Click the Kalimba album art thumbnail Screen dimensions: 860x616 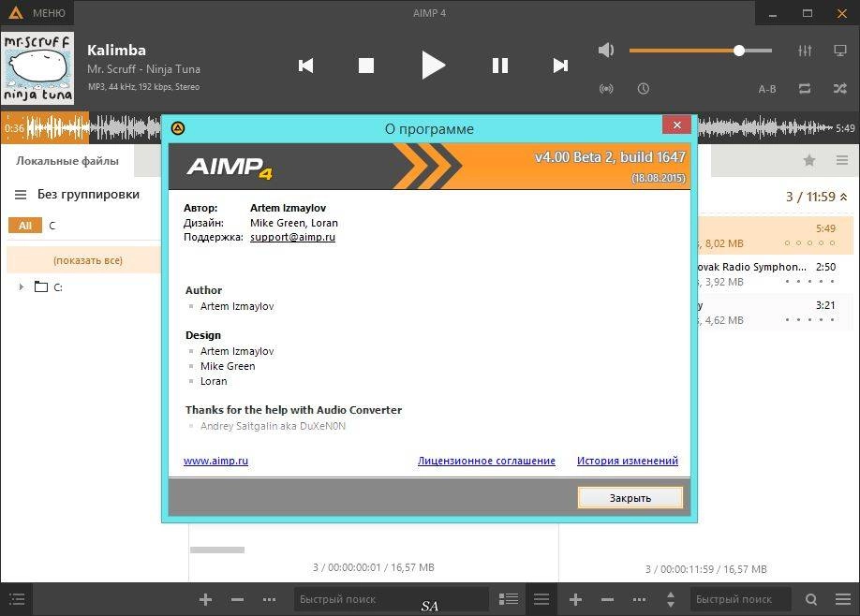pyautogui.click(x=37, y=68)
